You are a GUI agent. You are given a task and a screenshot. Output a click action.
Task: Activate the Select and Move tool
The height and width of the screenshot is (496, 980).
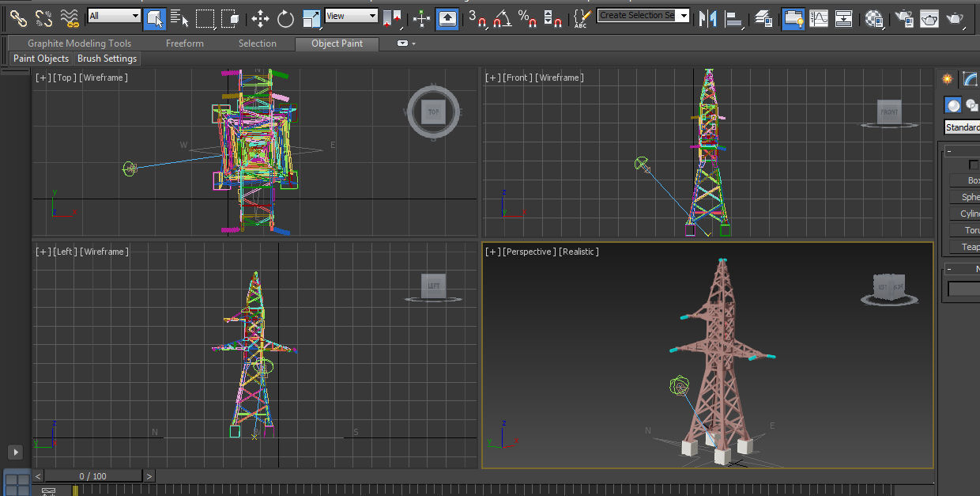(x=261, y=17)
